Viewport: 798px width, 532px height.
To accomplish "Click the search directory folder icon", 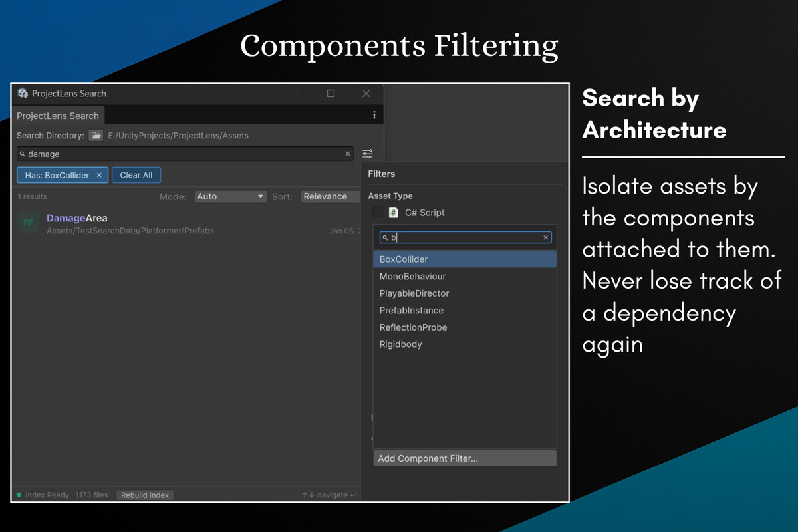I will pyautogui.click(x=96, y=135).
